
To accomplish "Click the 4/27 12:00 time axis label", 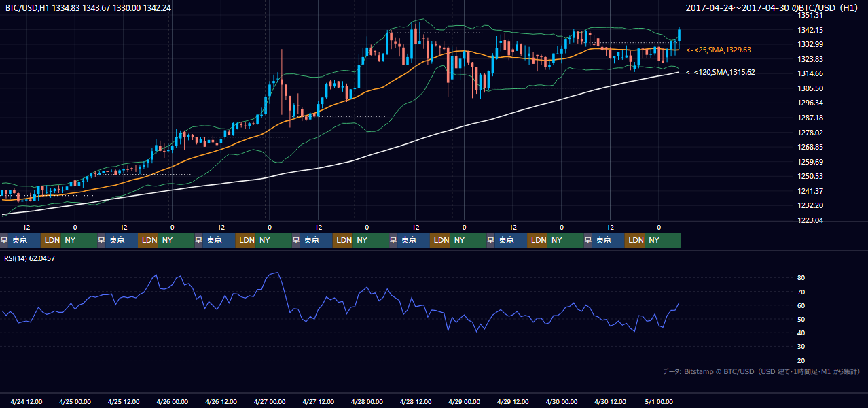I will [x=318, y=402].
